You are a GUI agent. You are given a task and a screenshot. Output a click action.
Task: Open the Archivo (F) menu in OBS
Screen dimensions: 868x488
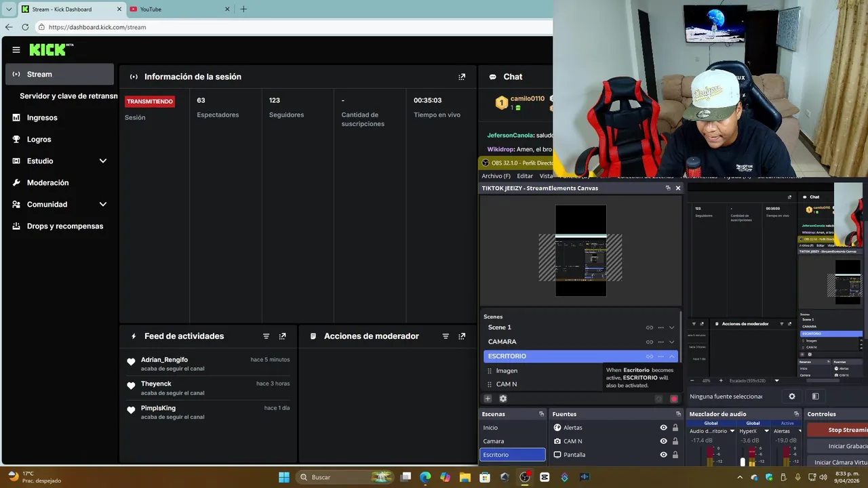(496, 176)
